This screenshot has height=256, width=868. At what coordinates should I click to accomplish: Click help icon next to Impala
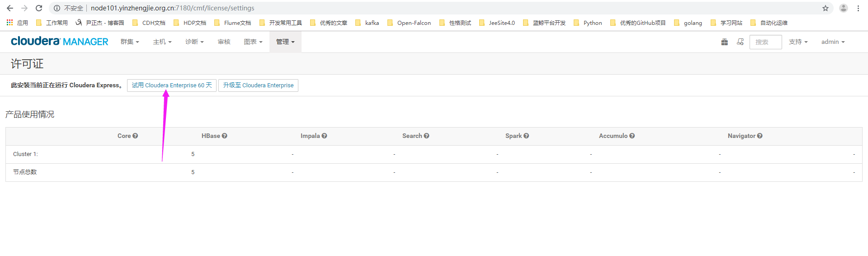(325, 136)
